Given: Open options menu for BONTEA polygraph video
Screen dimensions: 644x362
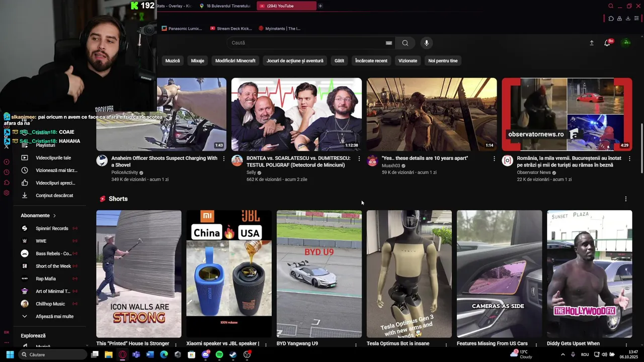Looking at the screenshot, I should click(359, 158).
